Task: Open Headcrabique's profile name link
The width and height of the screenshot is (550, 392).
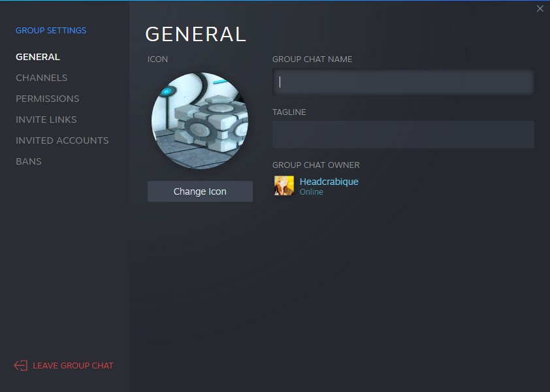Action: [x=329, y=182]
